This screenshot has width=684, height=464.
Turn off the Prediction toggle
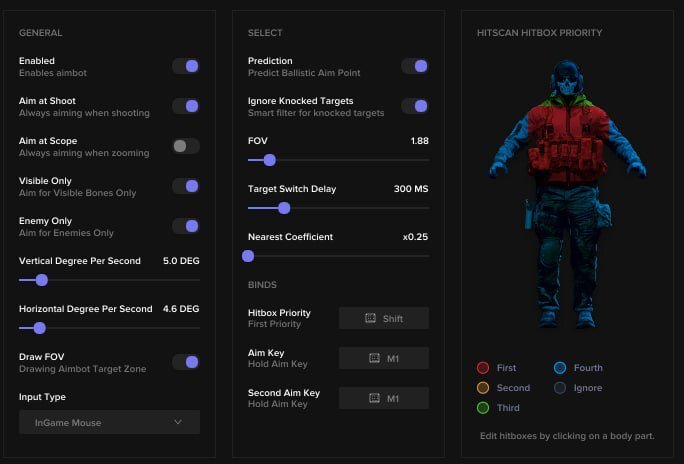pyautogui.click(x=414, y=66)
